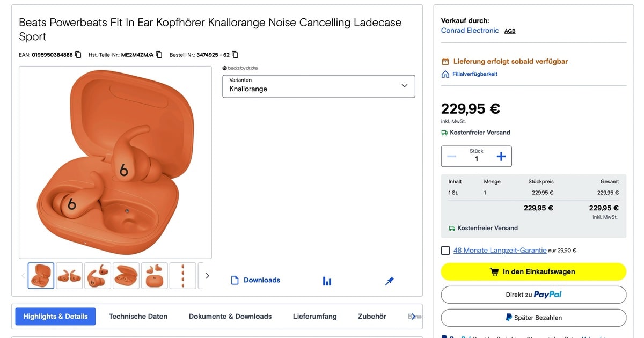Click the compare bar chart icon
The image size is (644, 338).
point(327,281)
